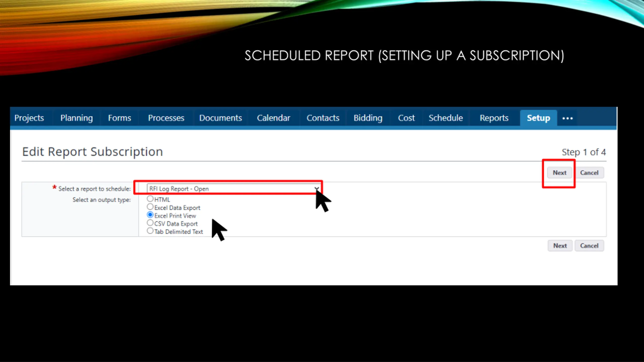Image resolution: width=644 pixels, height=362 pixels.
Task: Switch to the Planning tab
Action: click(76, 118)
